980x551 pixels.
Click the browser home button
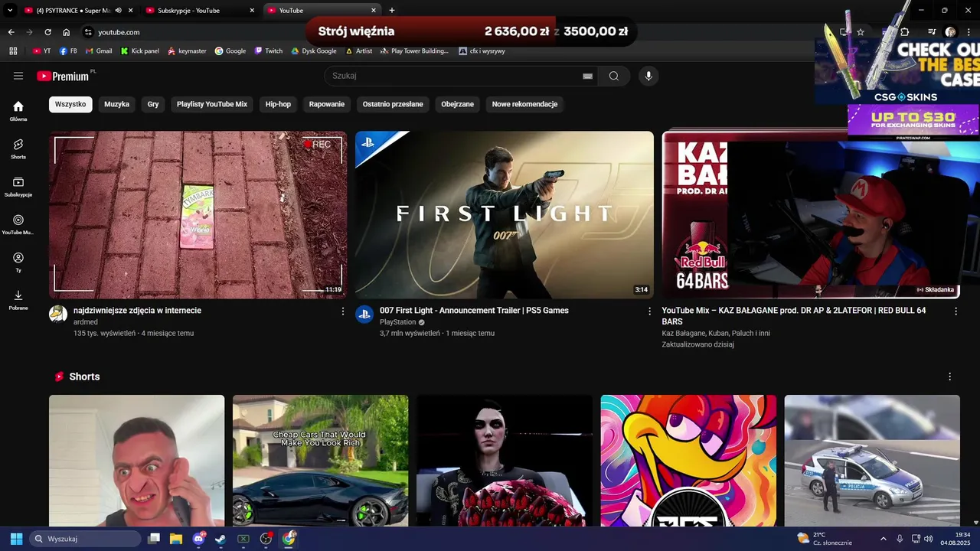66,32
